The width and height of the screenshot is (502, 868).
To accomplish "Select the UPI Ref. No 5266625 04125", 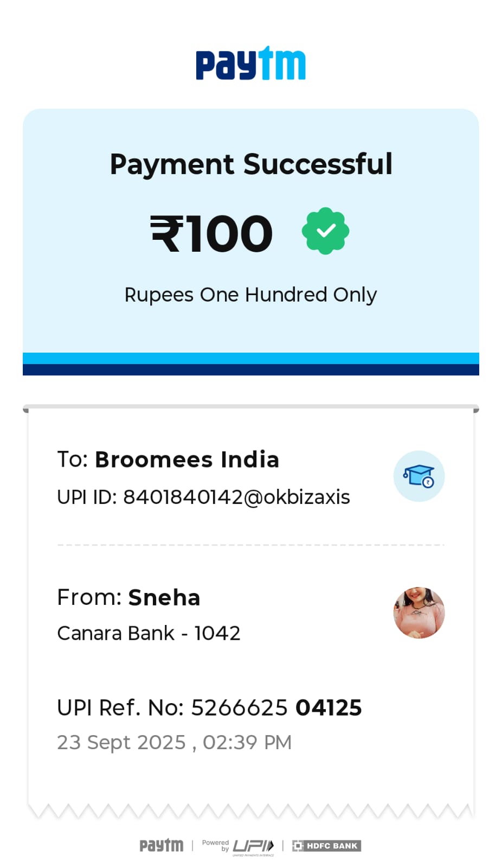I will pyautogui.click(x=209, y=708).
